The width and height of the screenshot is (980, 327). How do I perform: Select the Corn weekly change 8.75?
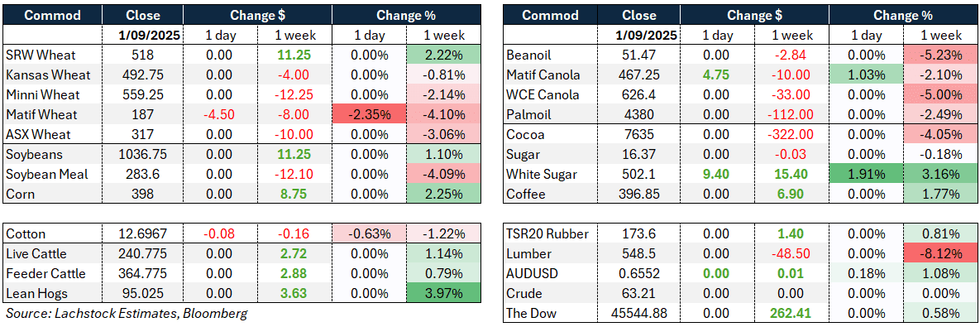pyautogui.click(x=294, y=195)
